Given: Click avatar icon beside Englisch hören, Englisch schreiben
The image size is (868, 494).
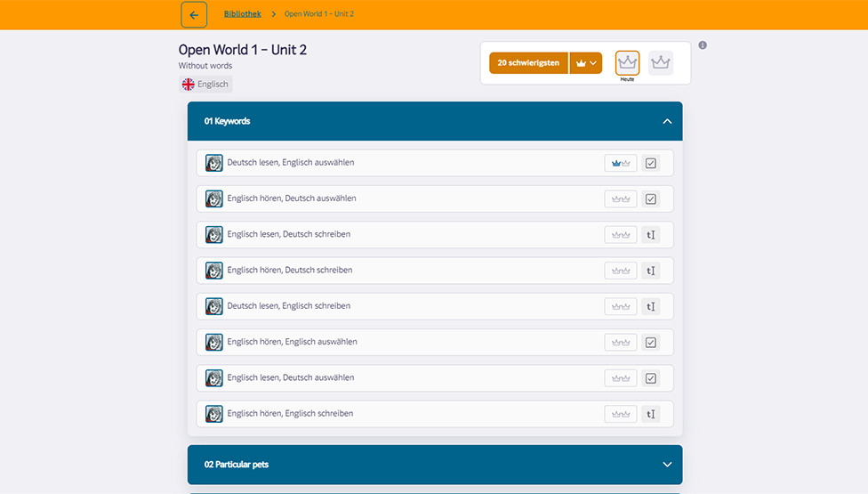Looking at the screenshot, I should tap(214, 414).
